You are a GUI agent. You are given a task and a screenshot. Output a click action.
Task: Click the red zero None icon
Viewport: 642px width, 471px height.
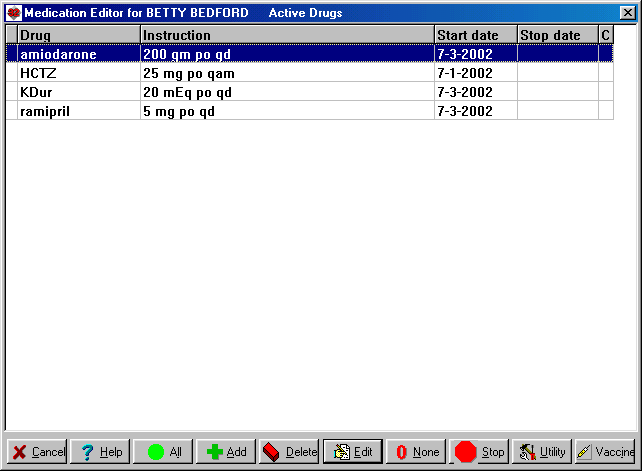click(401, 452)
